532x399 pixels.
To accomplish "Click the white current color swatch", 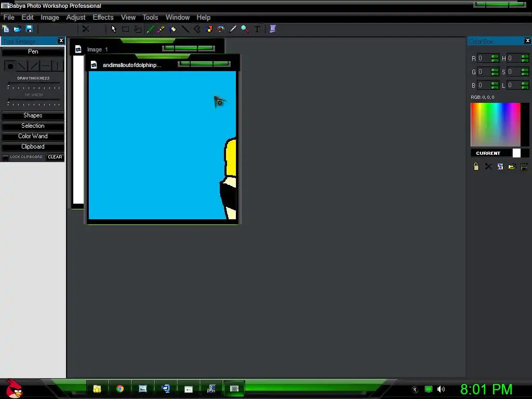I will pos(516,153).
